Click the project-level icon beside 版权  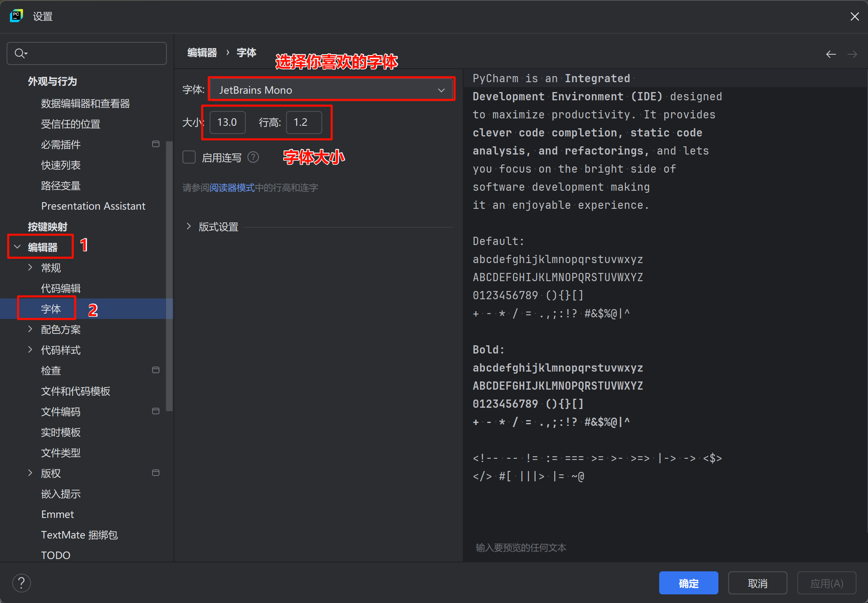pos(156,473)
